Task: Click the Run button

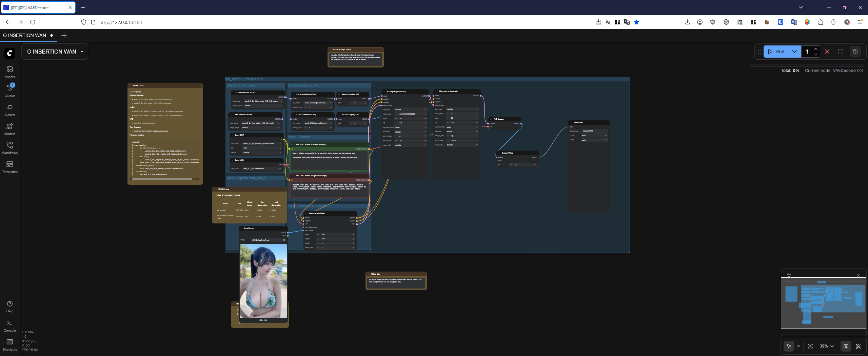Action: (x=776, y=52)
